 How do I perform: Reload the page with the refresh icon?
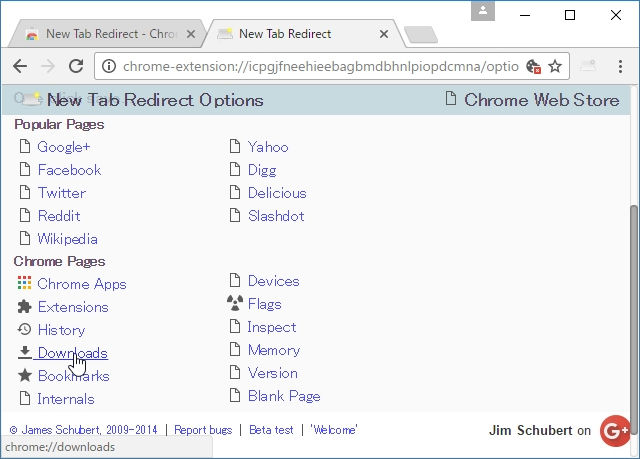(76, 66)
